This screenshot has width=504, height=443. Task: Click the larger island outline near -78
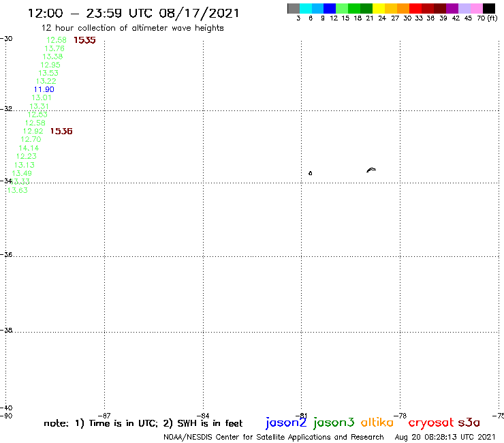[x=371, y=170]
